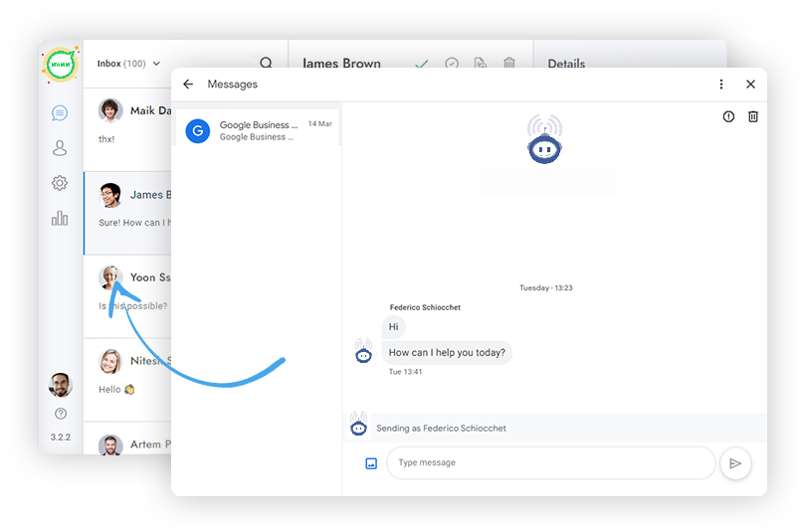Select the Google Business conversation row

257,128
